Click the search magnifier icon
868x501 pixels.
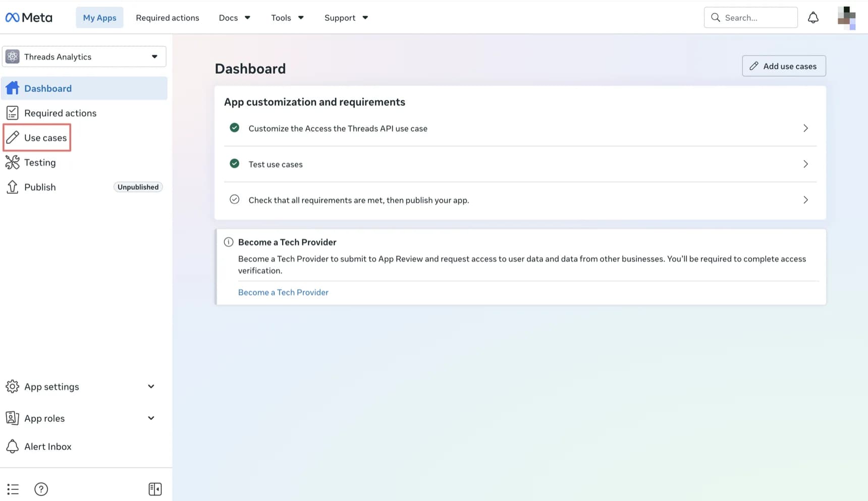pos(716,18)
